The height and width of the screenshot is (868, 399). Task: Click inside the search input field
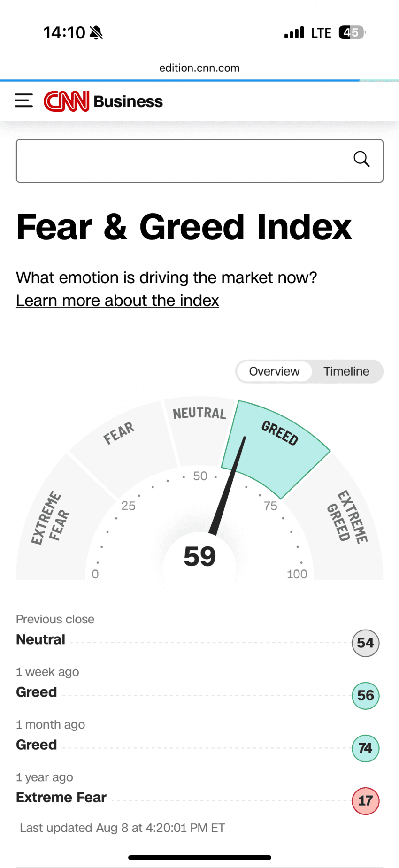(183, 161)
